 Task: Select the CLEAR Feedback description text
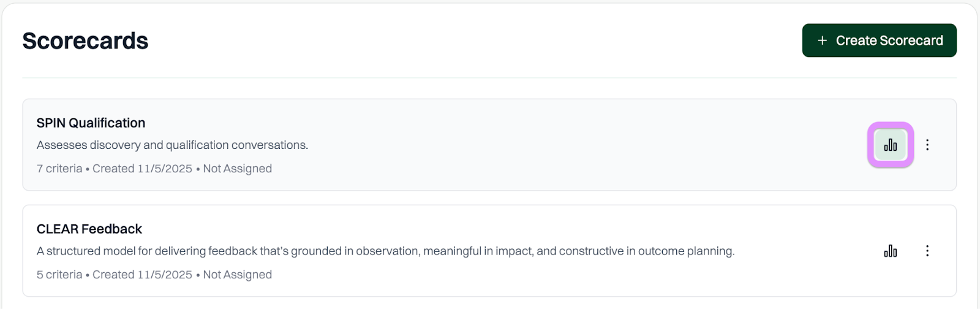click(x=385, y=251)
